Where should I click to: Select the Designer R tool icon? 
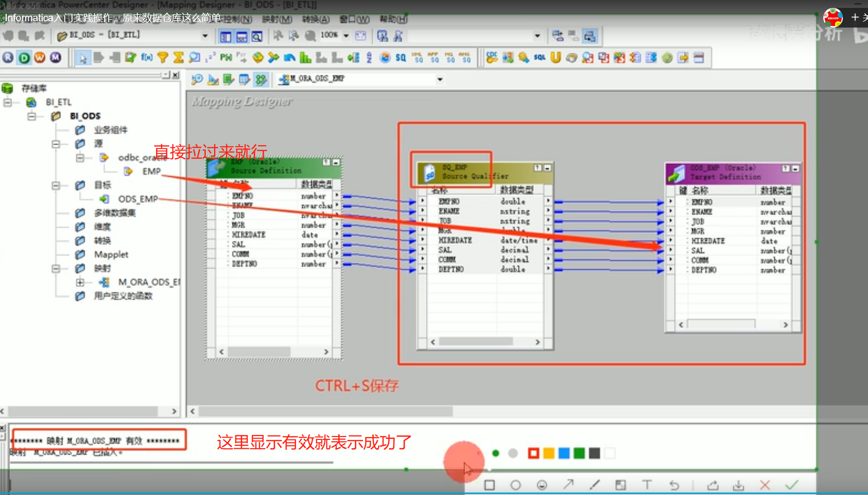tap(7, 58)
